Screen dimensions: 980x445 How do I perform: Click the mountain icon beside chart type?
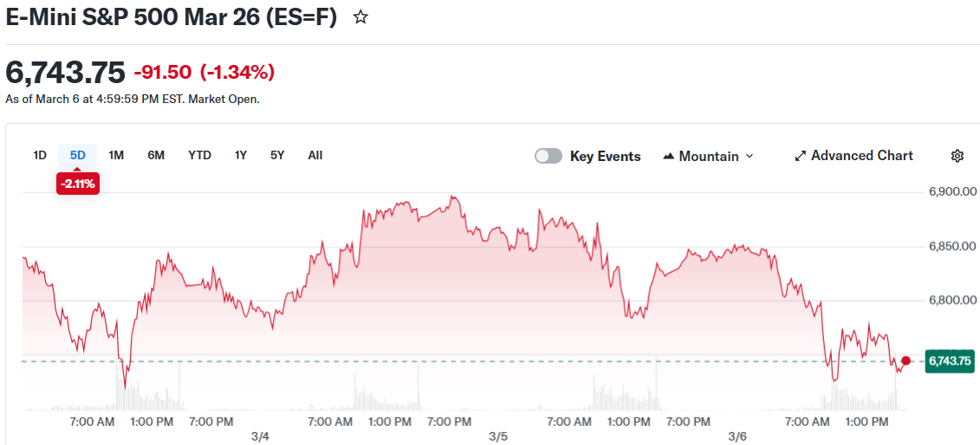click(668, 156)
